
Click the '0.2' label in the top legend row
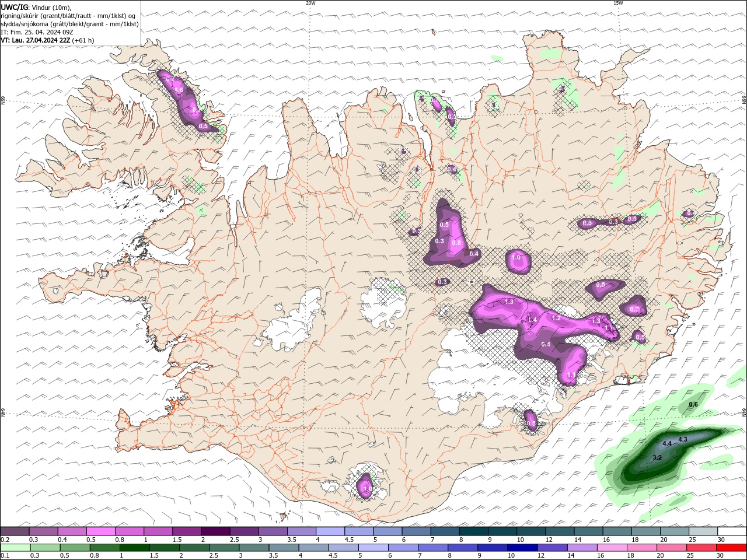click(x=5, y=540)
